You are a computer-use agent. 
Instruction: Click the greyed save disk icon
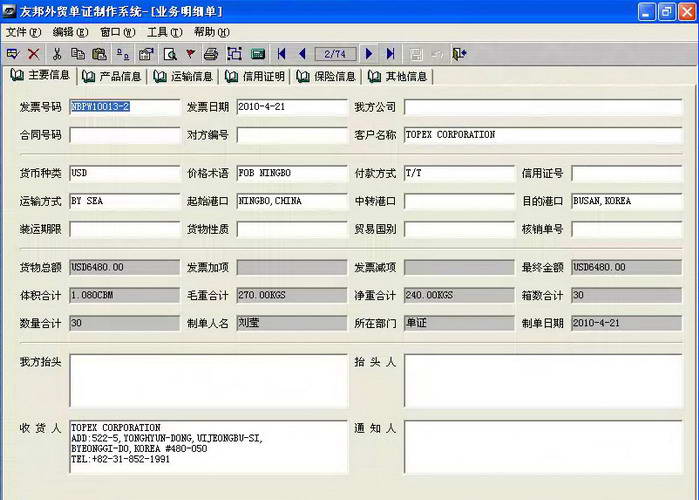(x=416, y=54)
